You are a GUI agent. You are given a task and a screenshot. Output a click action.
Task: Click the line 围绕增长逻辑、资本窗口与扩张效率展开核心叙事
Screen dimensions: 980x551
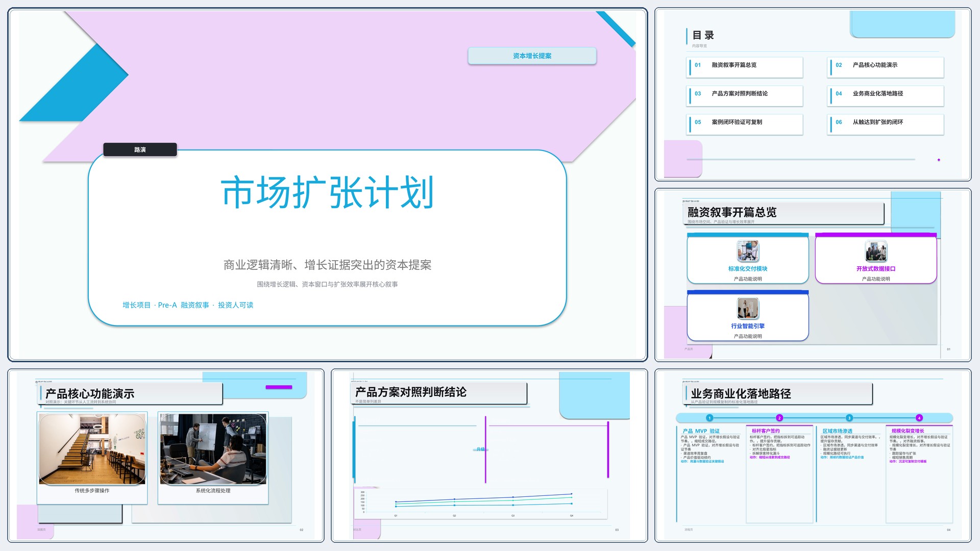click(x=327, y=284)
